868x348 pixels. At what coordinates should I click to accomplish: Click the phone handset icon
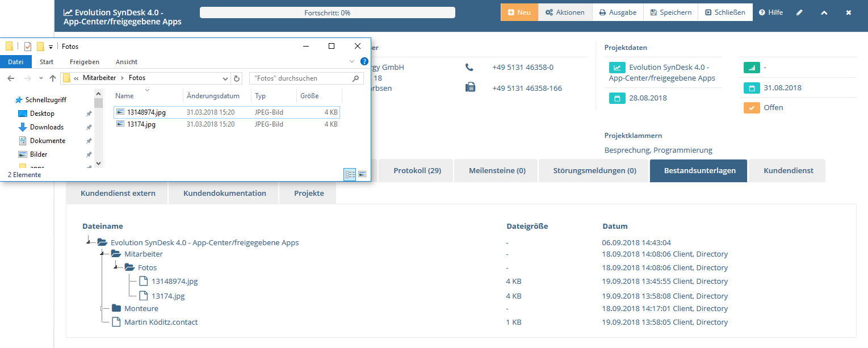(469, 67)
